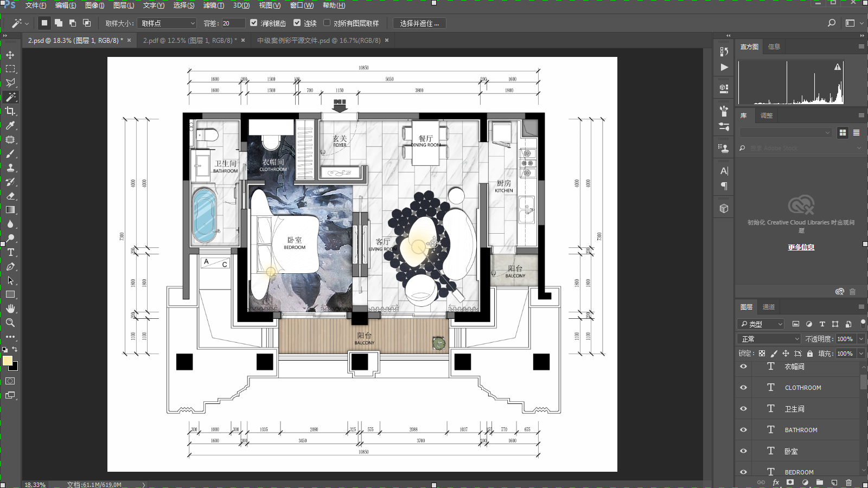Viewport: 868px width, 488px height.
Task: Click the 选择并遮住 button
Action: point(419,23)
